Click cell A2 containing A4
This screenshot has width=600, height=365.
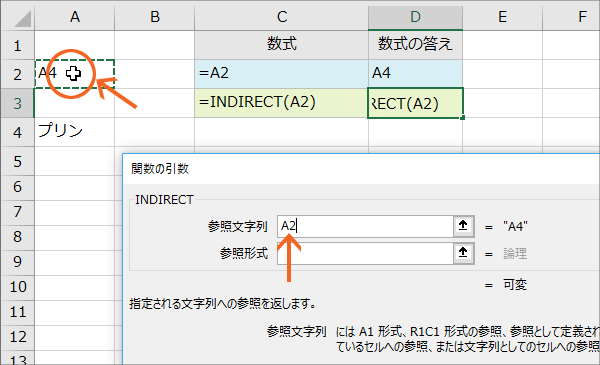point(75,74)
